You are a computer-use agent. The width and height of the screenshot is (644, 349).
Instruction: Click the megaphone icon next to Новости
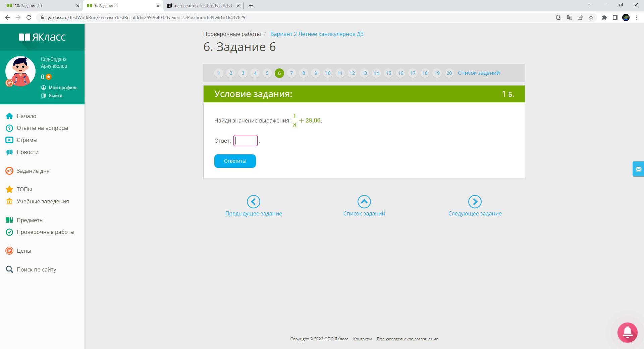(x=9, y=152)
